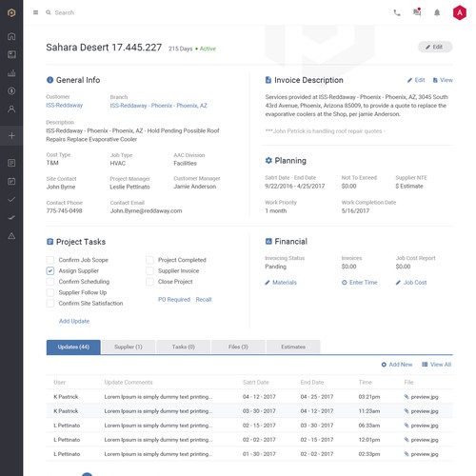Click the Search input field
The image size is (476, 476).
[65, 12]
